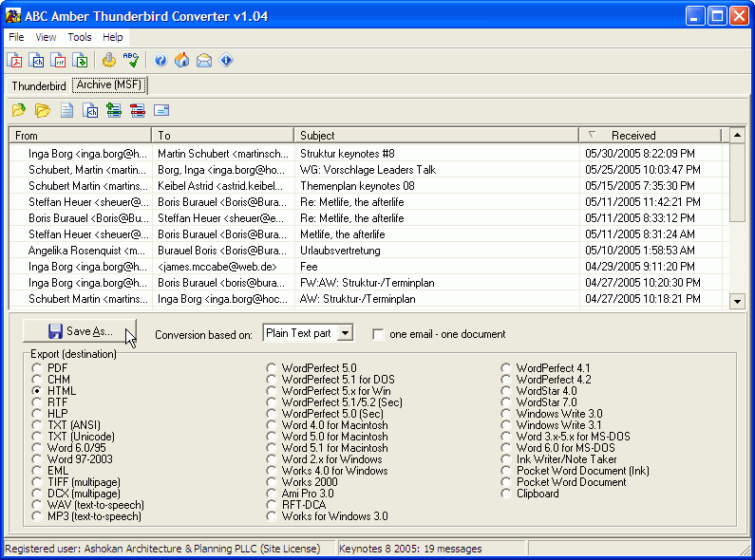Select TIFF (multipage) export option
This screenshot has height=560, width=755.
point(37,482)
